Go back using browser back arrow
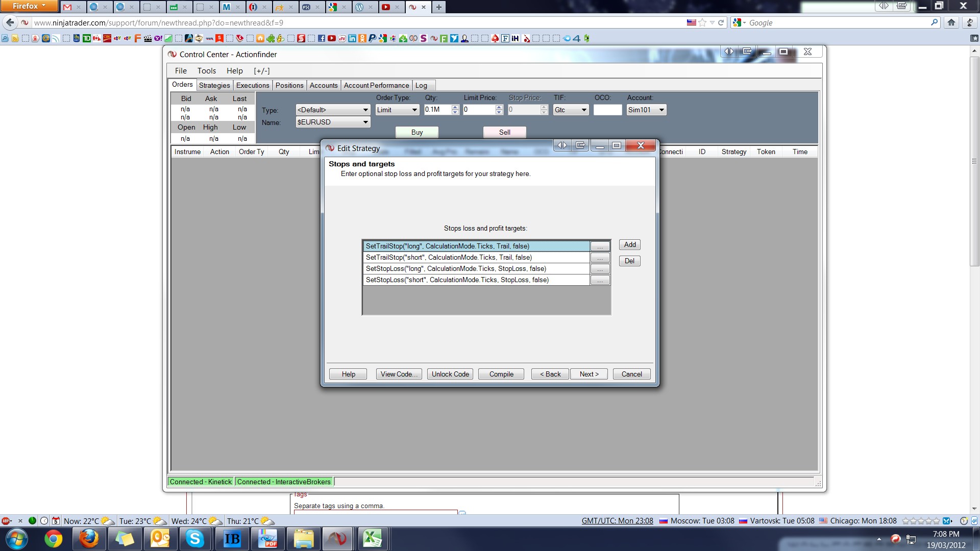980x551 pixels. (x=10, y=22)
